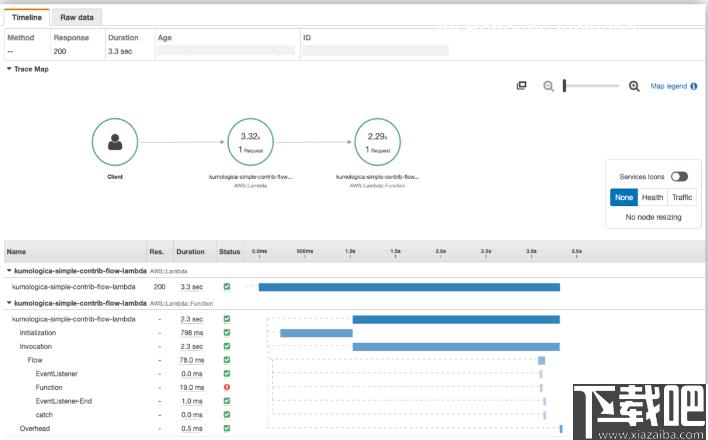Click the green status icon for Overhead
The height and width of the screenshot is (440, 708).
pos(227,428)
